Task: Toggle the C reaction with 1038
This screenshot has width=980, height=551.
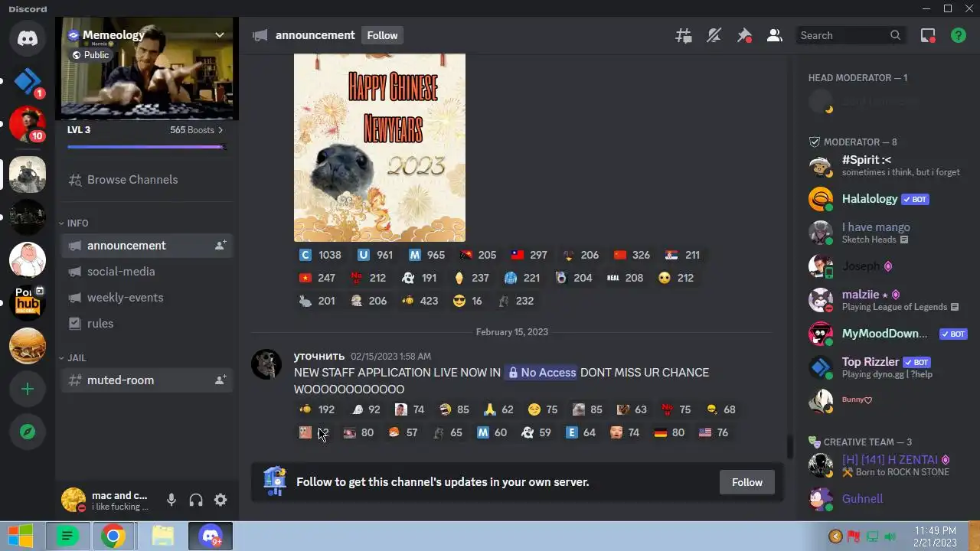Action: point(321,255)
